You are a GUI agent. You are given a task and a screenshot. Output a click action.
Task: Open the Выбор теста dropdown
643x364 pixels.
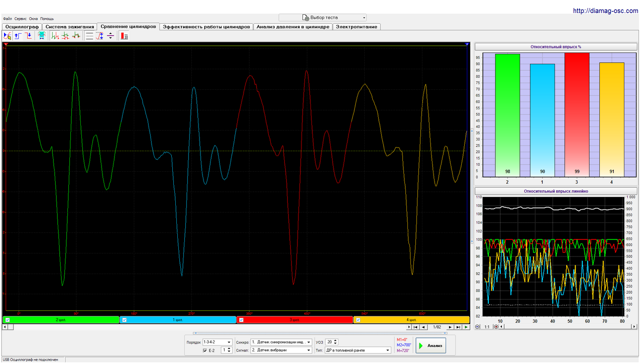click(x=323, y=18)
